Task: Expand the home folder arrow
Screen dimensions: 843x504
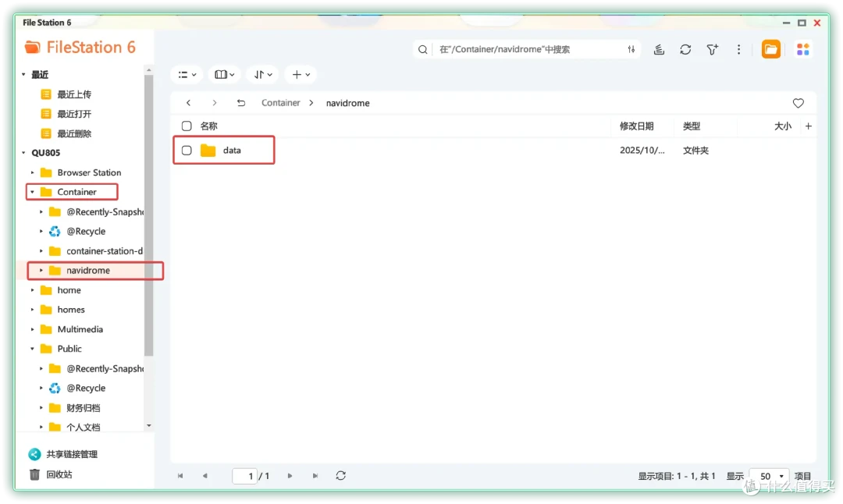Action: point(32,290)
